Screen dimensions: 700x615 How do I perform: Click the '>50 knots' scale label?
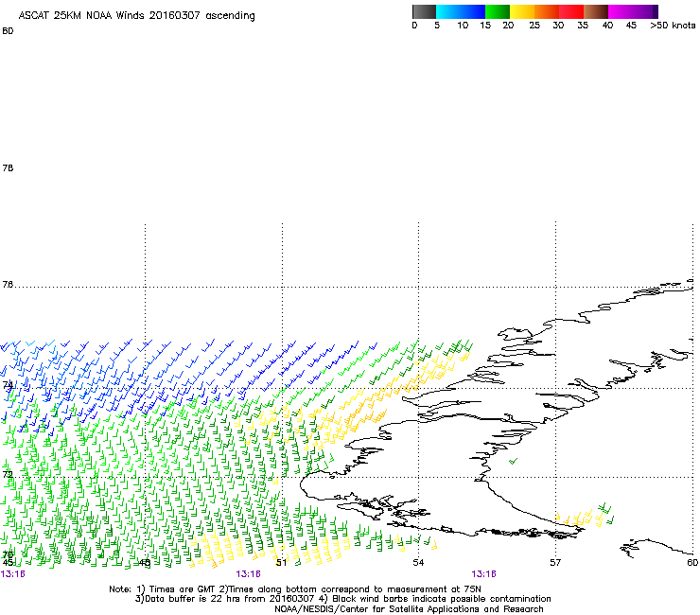[x=673, y=26]
